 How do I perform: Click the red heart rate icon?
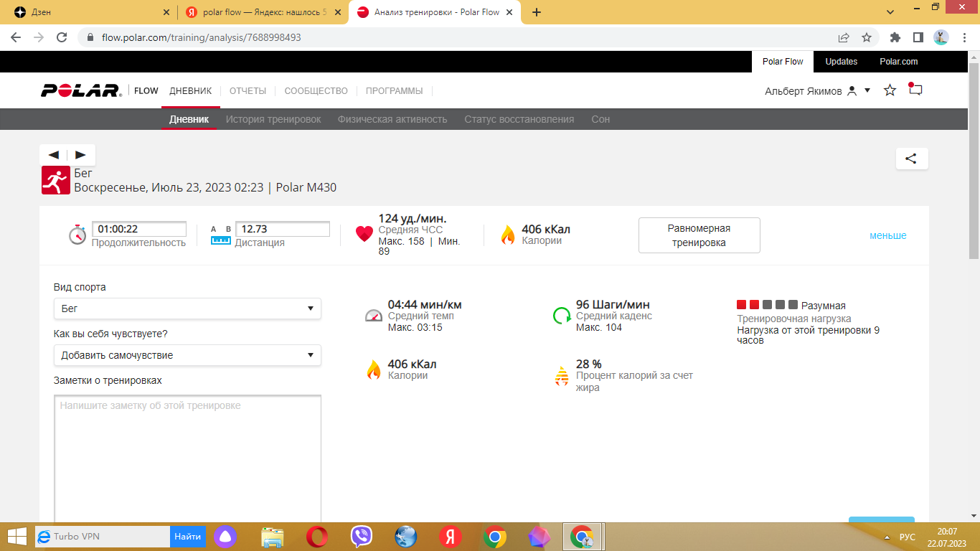coord(364,235)
